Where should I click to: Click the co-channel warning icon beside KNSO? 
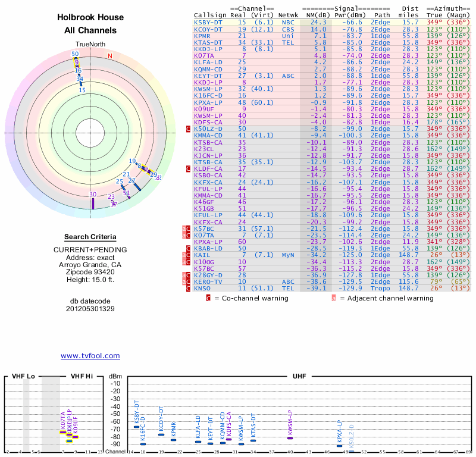pos(189,288)
